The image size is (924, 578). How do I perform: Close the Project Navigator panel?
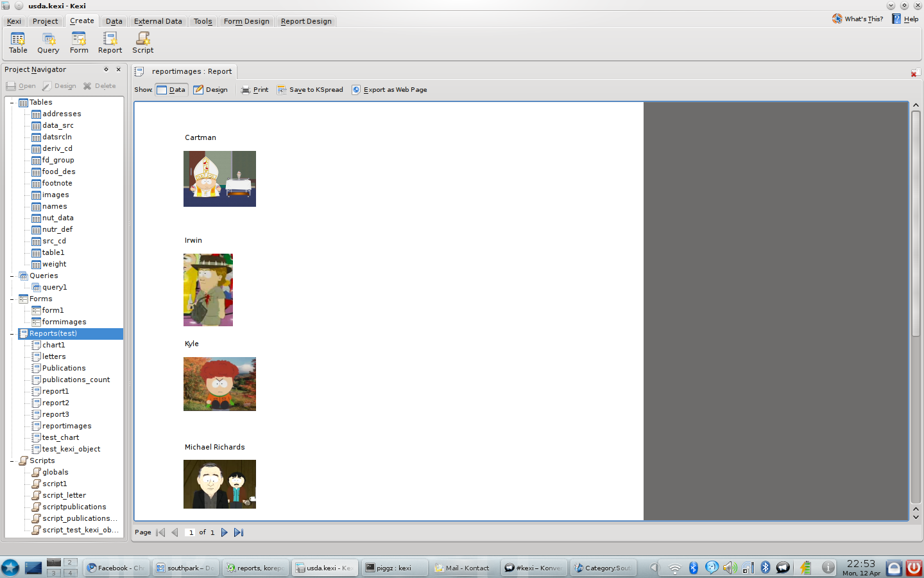pos(118,69)
